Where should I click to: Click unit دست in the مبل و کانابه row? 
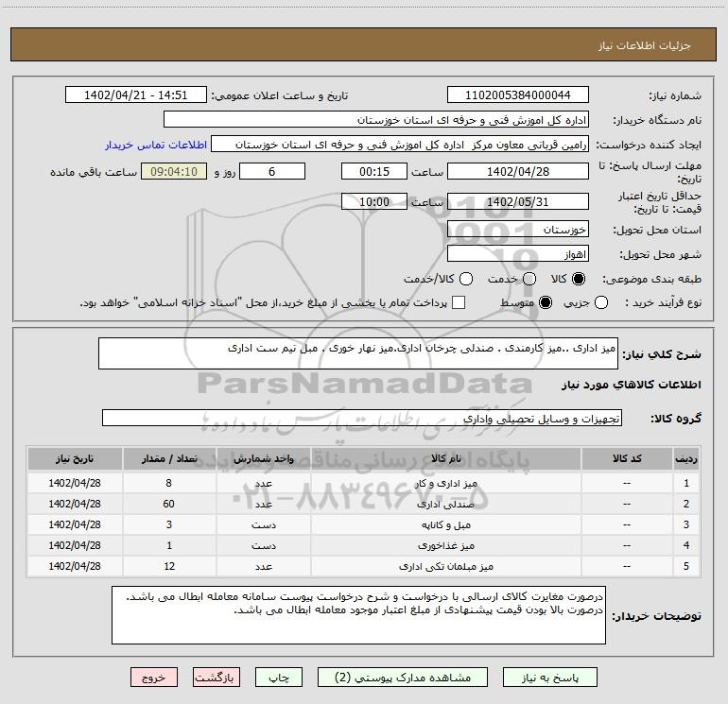point(263,524)
